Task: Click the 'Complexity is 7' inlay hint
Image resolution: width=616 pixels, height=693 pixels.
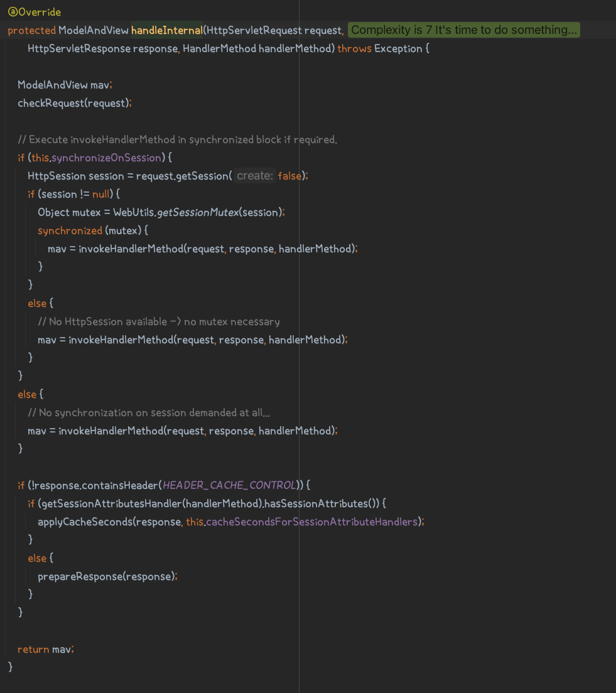Action: pyautogui.click(x=464, y=30)
